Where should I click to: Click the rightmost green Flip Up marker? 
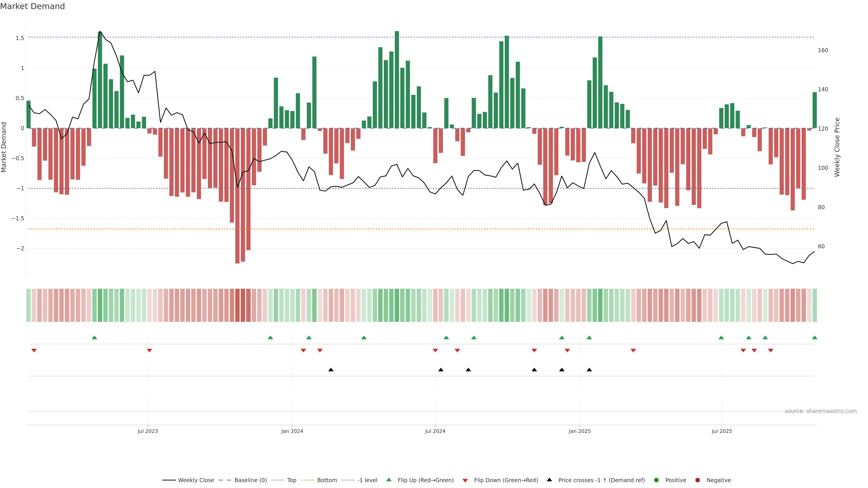tap(814, 338)
